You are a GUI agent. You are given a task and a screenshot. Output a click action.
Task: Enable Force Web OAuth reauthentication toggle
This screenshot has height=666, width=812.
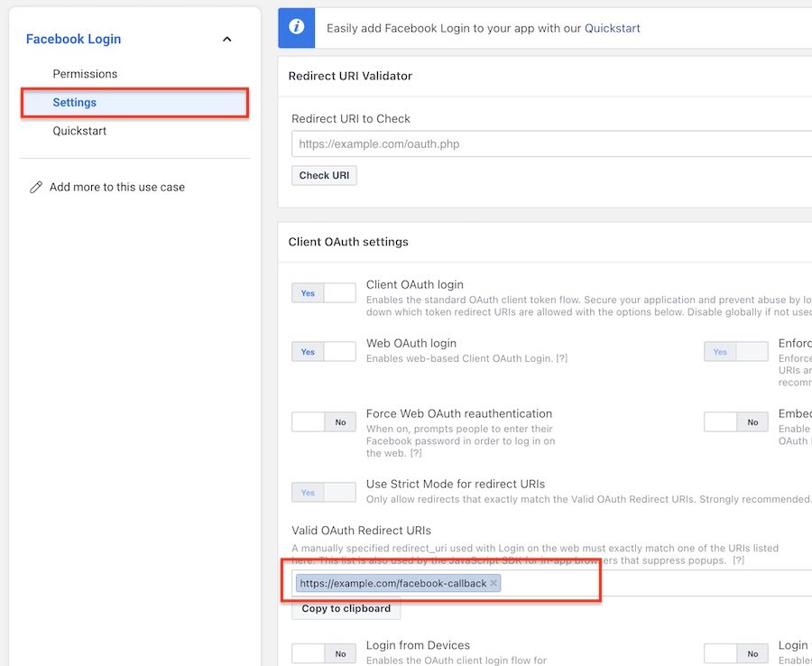[324, 421]
